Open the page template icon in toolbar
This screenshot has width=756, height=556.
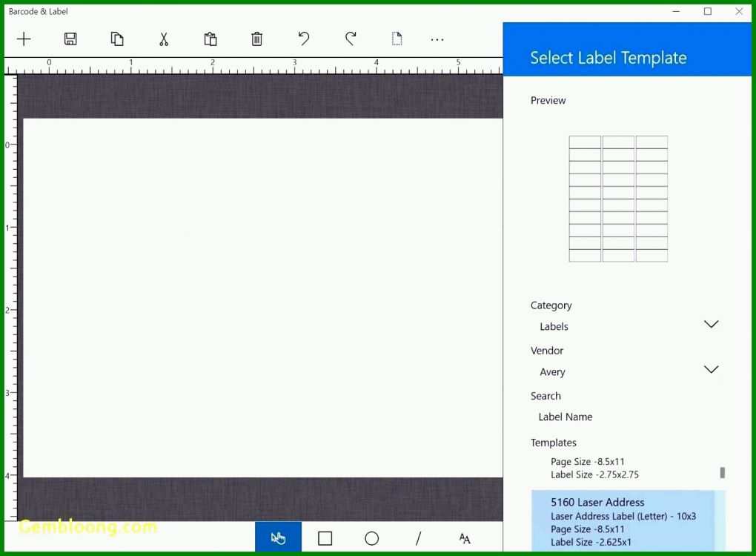point(397,39)
